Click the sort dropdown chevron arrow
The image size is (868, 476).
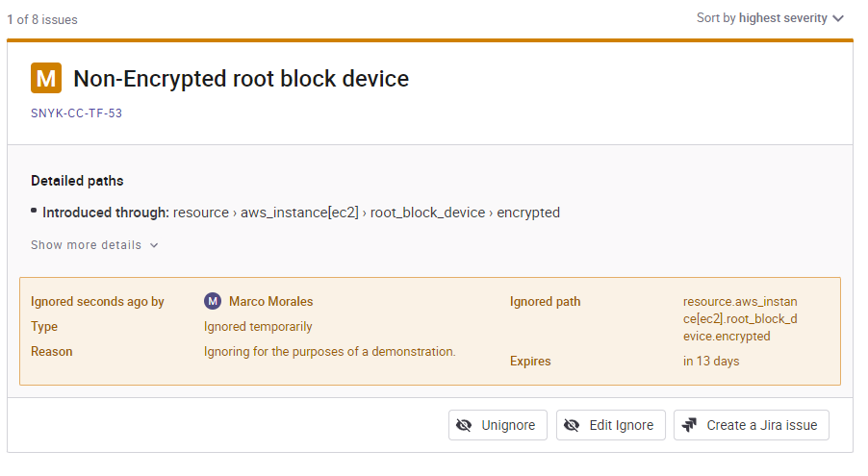839,19
